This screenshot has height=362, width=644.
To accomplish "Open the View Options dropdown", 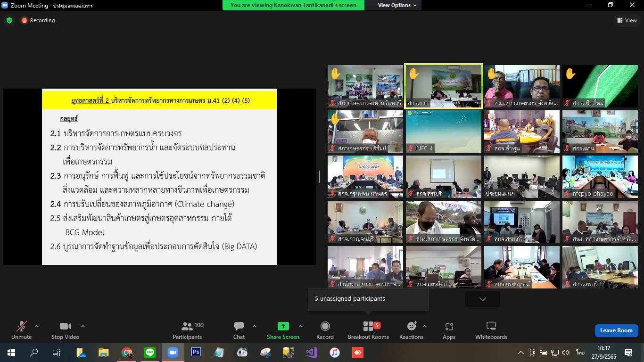I will [397, 5].
